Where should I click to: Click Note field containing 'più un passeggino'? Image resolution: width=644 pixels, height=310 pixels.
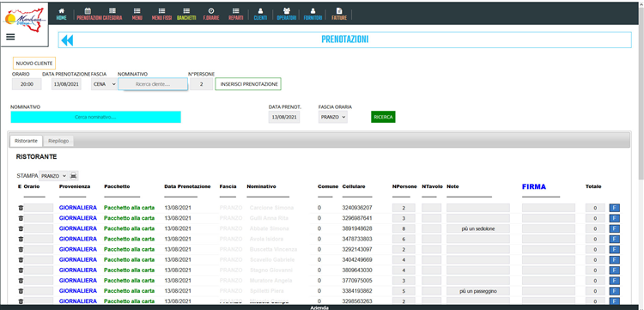pyautogui.click(x=478, y=291)
